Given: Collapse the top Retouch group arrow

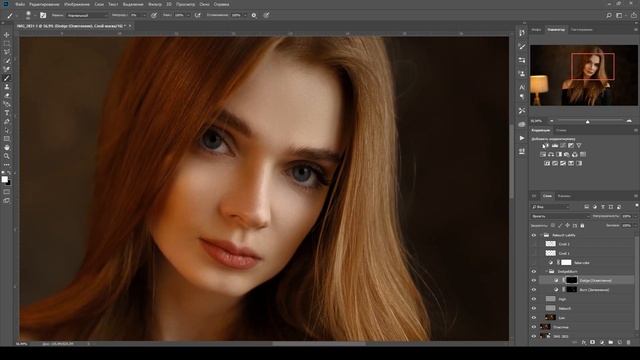Looking at the screenshot, I should [x=541, y=235].
